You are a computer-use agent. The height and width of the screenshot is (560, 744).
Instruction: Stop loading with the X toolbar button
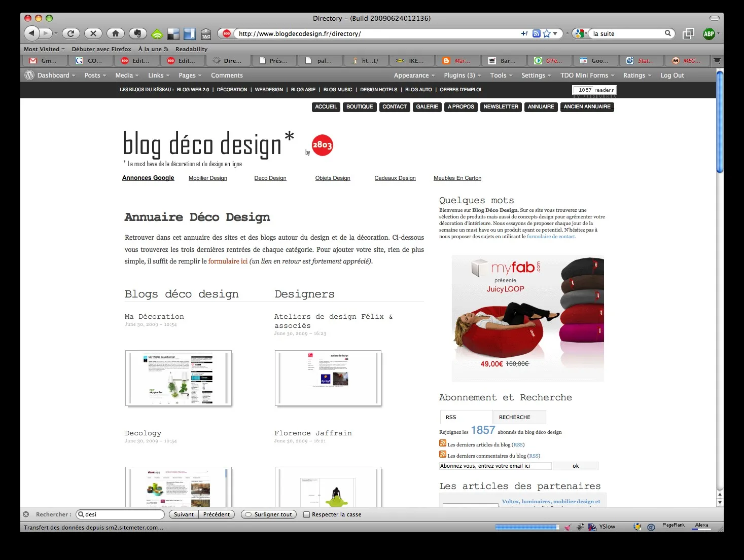point(93,33)
